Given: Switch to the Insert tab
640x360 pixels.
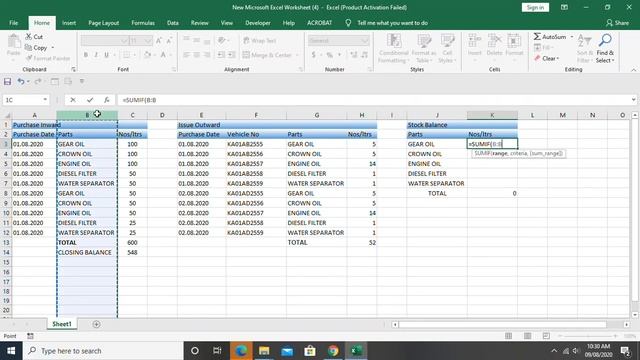Looking at the screenshot, I should click(x=69, y=23).
